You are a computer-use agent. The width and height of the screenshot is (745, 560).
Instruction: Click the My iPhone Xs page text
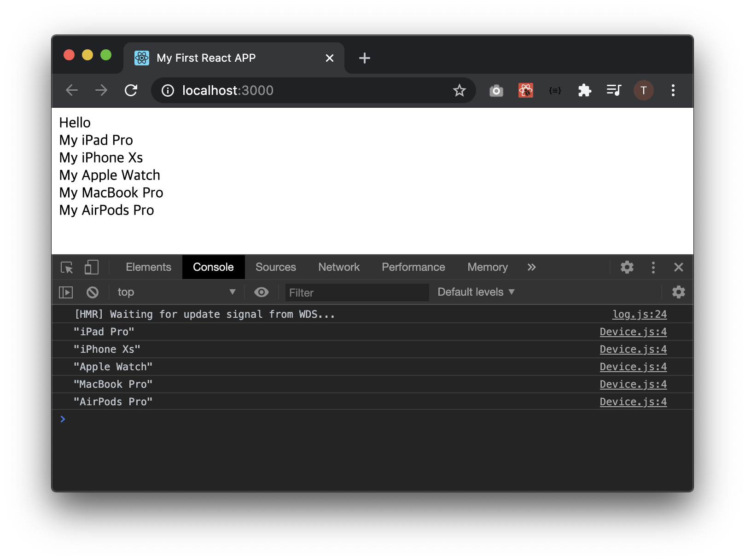pos(101,157)
